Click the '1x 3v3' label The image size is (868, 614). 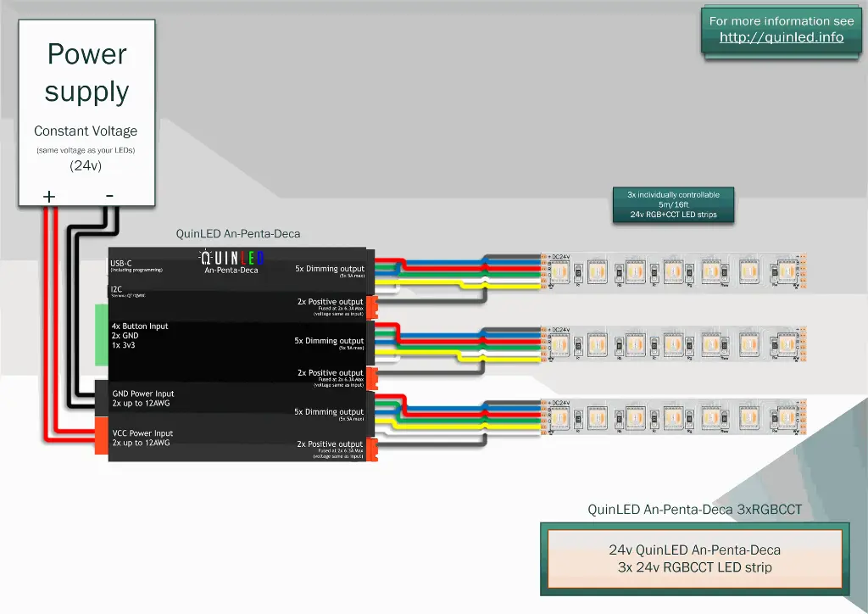tap(124, 345)
